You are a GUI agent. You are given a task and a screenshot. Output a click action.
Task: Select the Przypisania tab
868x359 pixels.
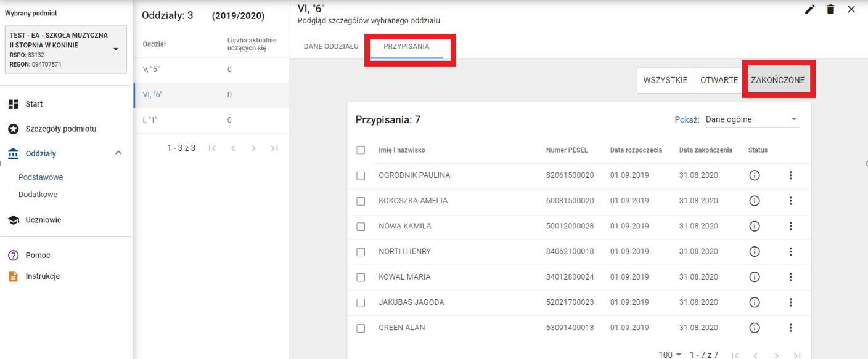pos(406,47)
